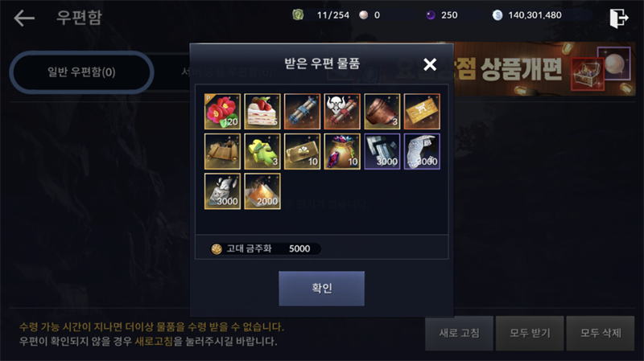
Task: Click the 새로 고침 refresh button
Action: coord(459,333)
